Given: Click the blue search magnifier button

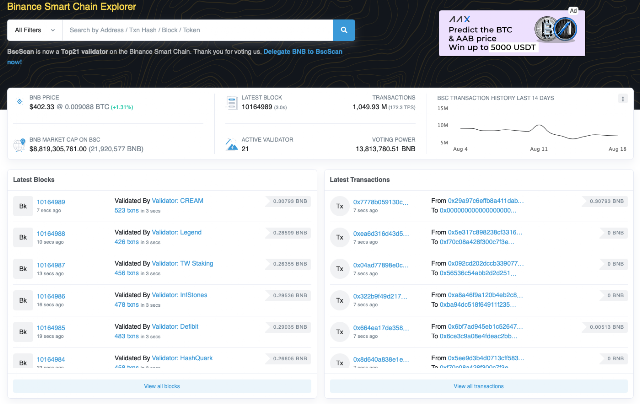Looking at the screenshot, I should pos(344,30).
